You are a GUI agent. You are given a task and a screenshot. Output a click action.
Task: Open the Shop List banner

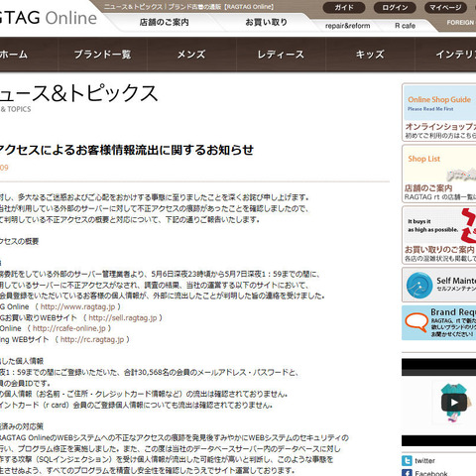point(439,174)
